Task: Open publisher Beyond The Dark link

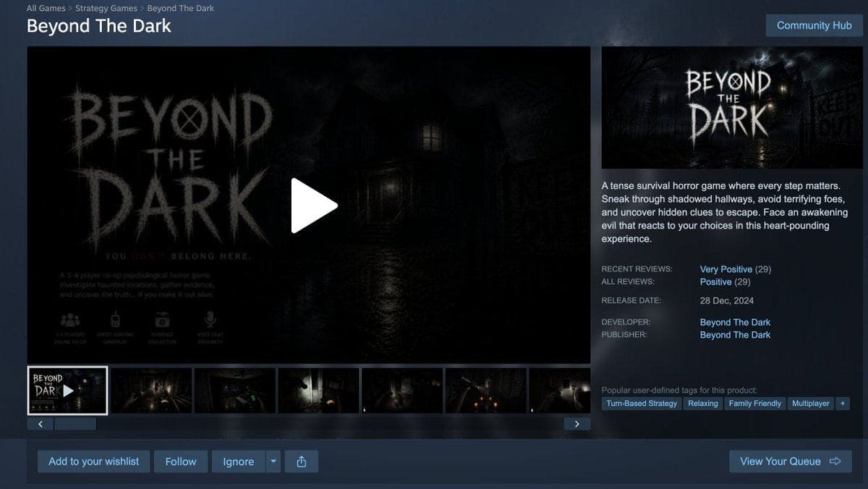Action: point(735,335)
